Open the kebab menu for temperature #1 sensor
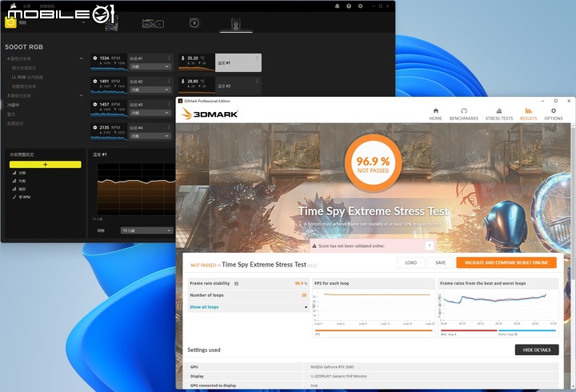The image size is (576, 392). [257, 58]
